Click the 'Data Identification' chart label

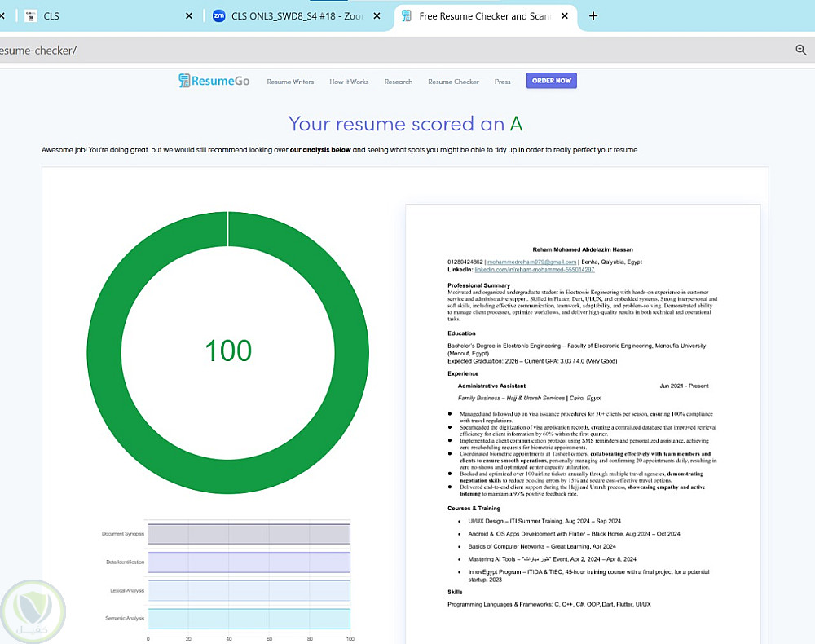[126, 562]
